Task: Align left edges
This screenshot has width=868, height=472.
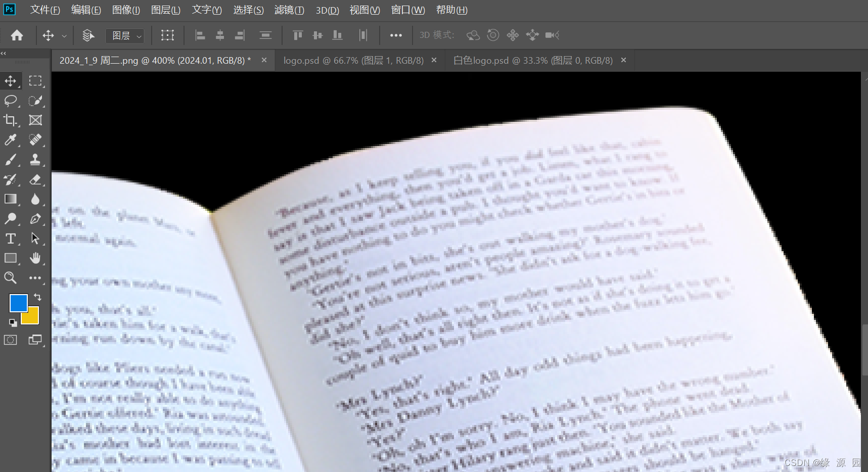Action: click(x=200, y=35)
